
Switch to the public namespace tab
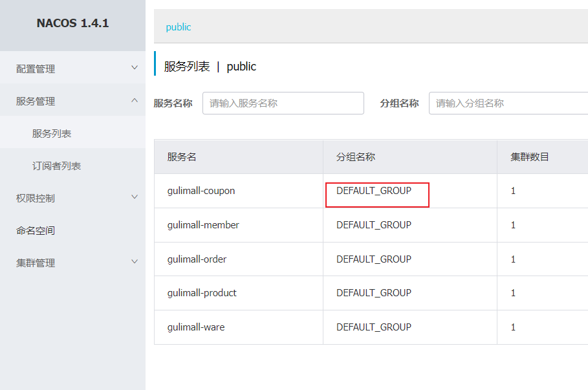tap(178, 27)
